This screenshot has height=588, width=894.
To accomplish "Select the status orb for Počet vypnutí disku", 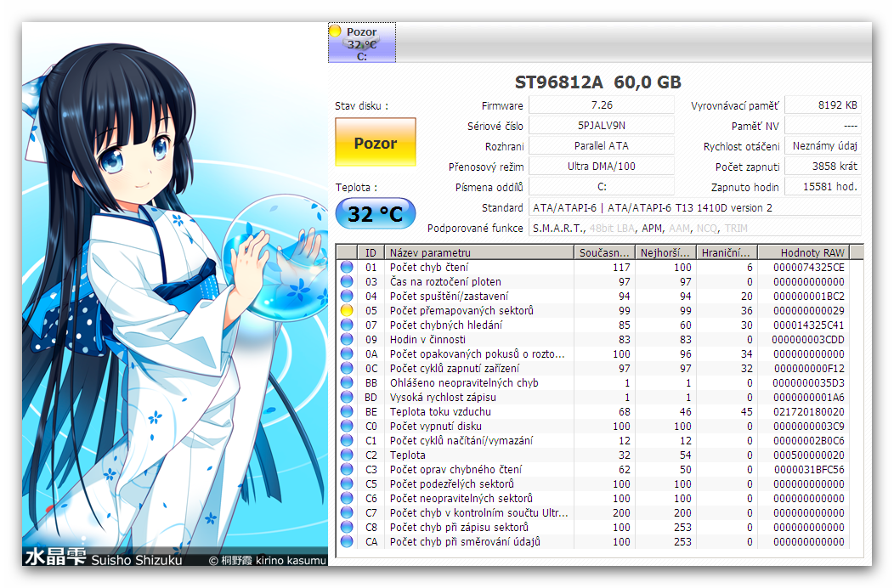I will [x=347, y=426].
